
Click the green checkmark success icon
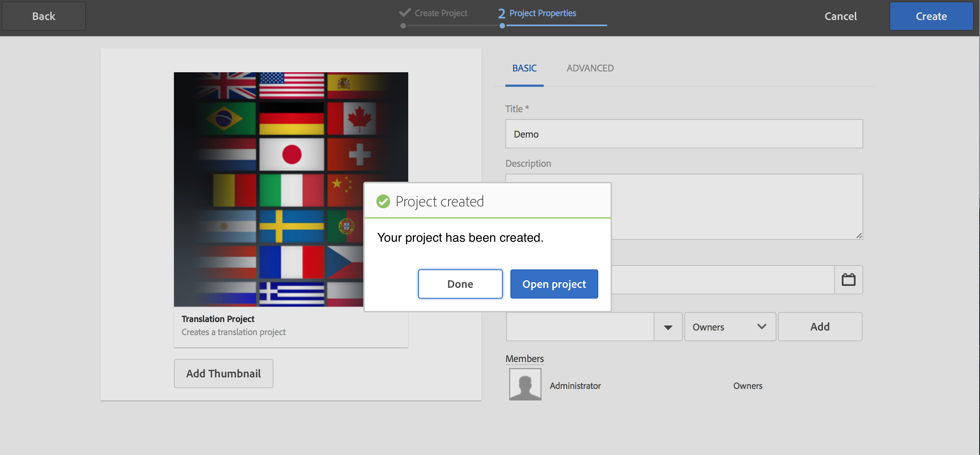(383, 201)
